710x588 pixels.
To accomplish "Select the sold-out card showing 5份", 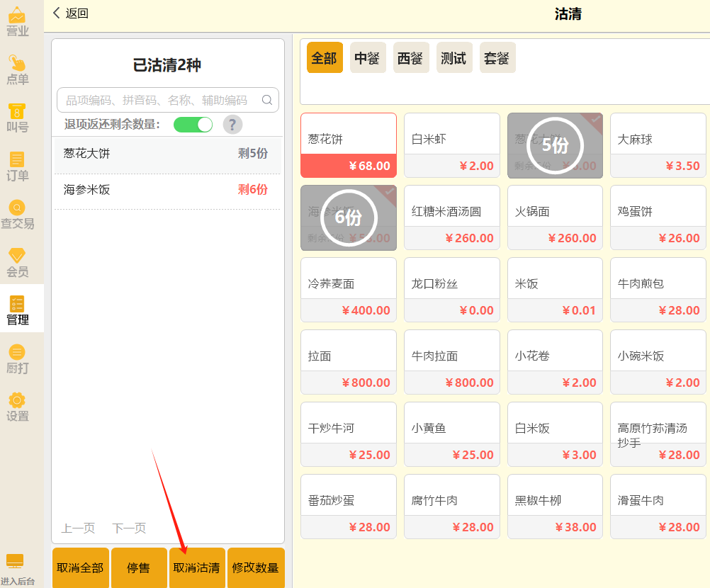I will pyautogui.click(x=555, y=145).
